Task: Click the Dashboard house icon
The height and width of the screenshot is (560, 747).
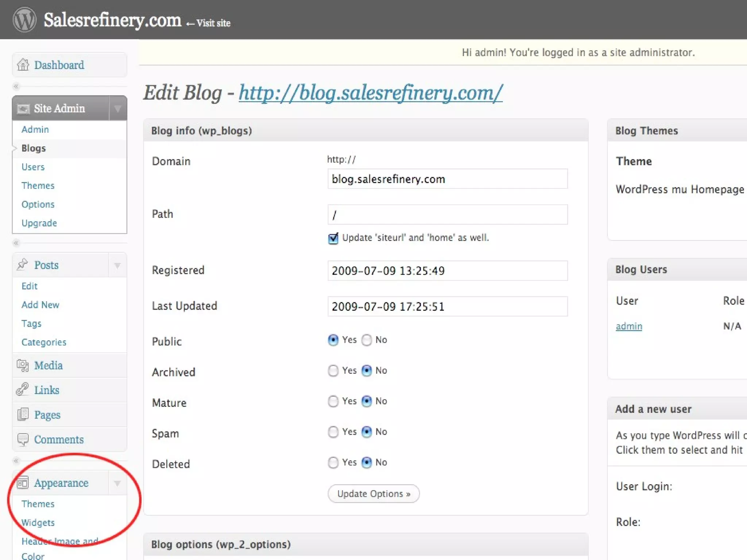Action: click(x=23, y=65)
